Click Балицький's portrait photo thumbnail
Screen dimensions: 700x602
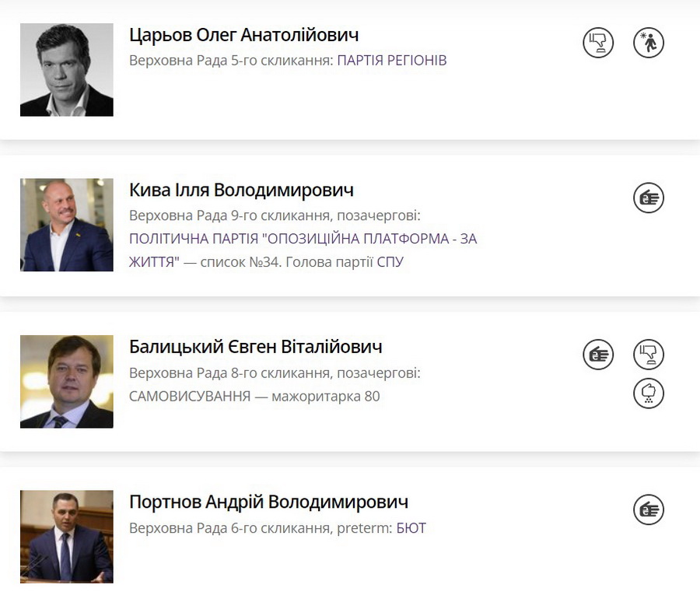coord(67,381)
